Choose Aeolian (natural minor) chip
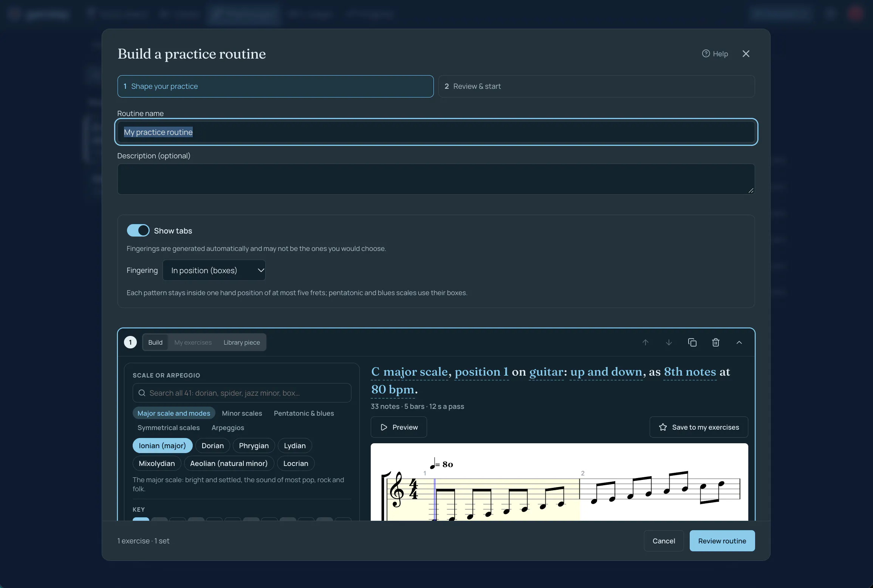Image resolution: width=873 pixels, height=588 pixels. click(229, 463)
